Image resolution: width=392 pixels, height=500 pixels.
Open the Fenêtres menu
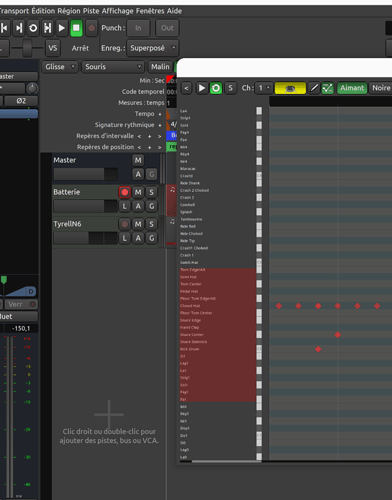pyautogui.click(x=150, y=11)
